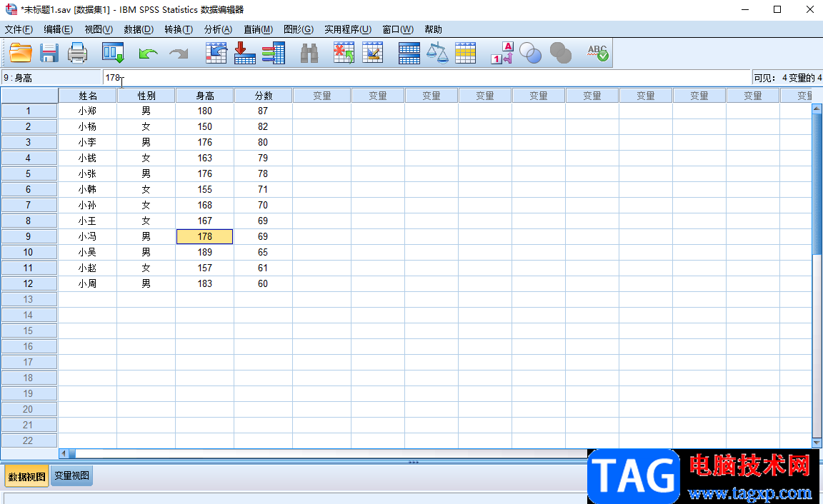Screen dimensions: 823x504
Task: Toggle the Value labels icon
Action: point(502,53)
